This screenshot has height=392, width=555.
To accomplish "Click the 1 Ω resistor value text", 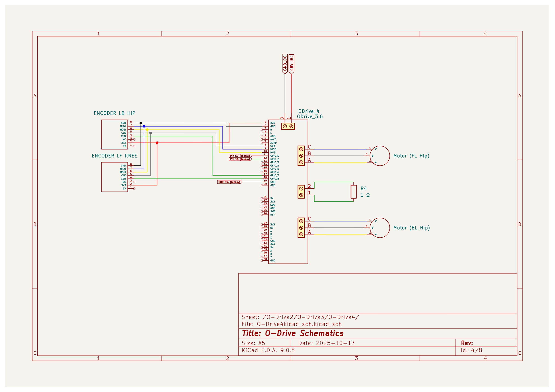I will click(365, 195).
